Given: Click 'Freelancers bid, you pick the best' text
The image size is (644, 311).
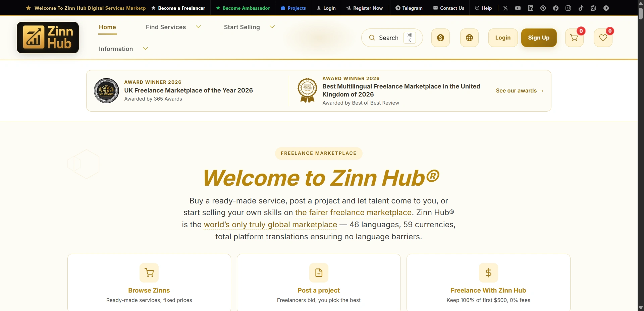Looking at the screenshot, I should (319, 300).
